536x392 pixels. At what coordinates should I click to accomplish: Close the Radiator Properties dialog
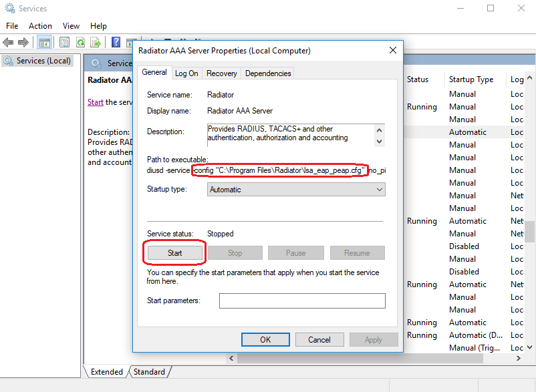(x=393, y=51)
